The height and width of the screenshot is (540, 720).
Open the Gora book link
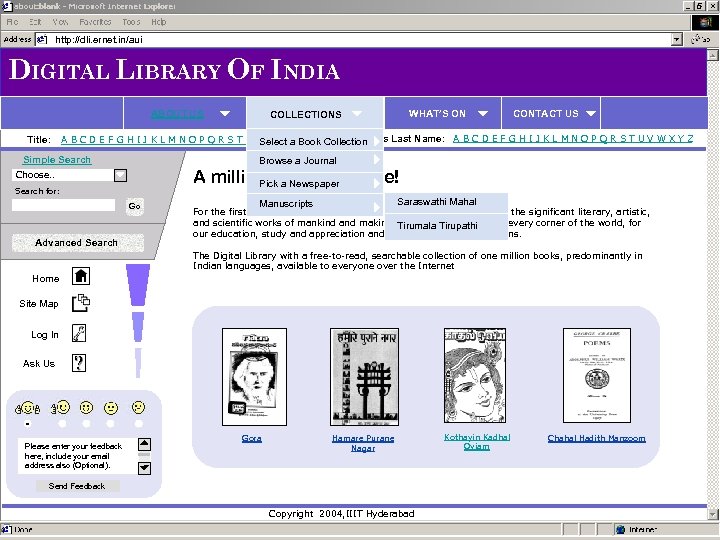tap(252, 439)
